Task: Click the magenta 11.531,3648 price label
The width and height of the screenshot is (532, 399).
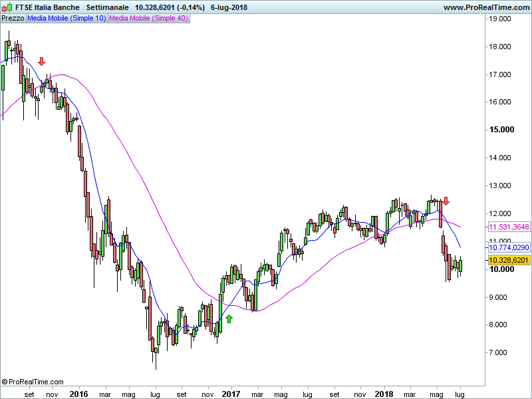Action: tap(509, 227)
